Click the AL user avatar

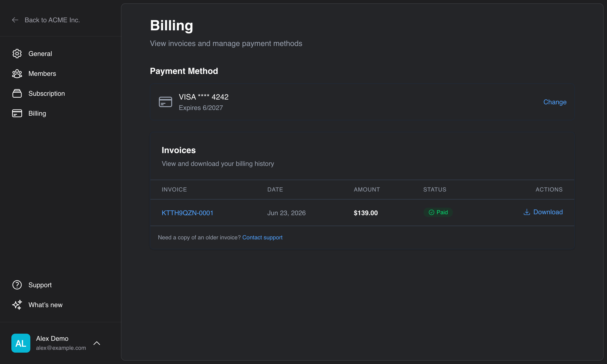pyautogui.click(x=21, y=343)
